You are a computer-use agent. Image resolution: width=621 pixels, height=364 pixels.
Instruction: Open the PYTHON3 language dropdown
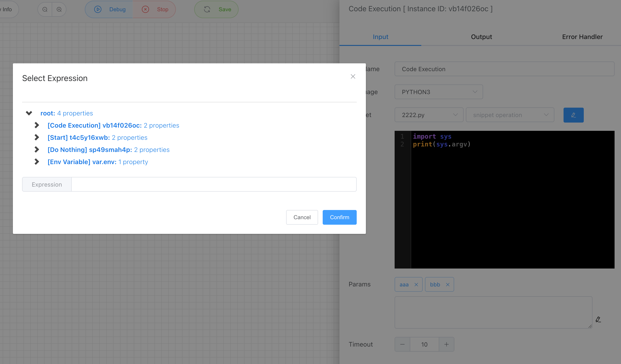[x=438, y=92]
